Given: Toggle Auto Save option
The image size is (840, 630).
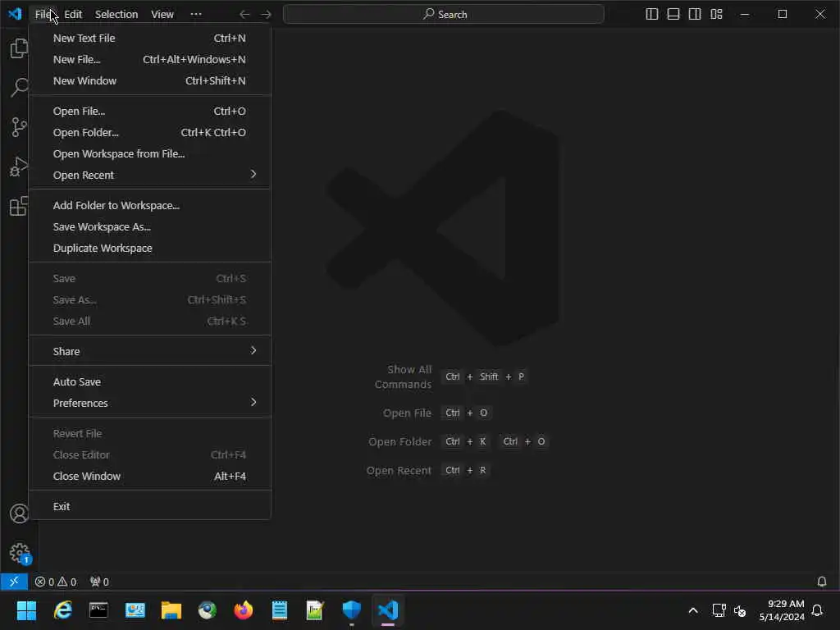Looking at the screenshot, I should 149,381.
